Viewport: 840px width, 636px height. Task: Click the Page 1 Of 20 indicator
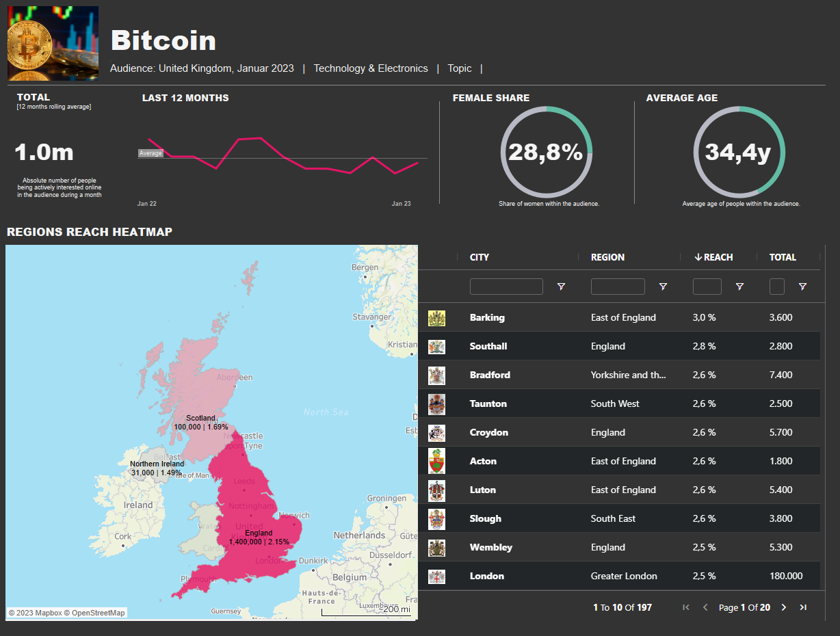pyautogui.click(x=744, y=607)
